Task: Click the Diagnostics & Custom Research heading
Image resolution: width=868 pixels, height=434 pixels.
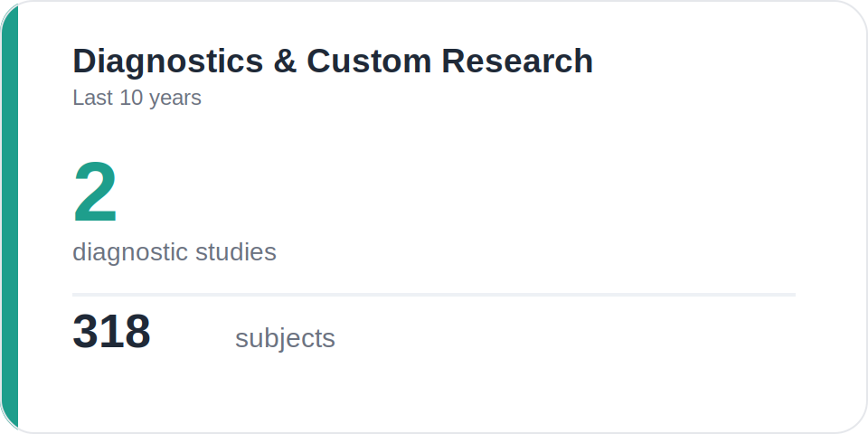Action: pos(333,61)
